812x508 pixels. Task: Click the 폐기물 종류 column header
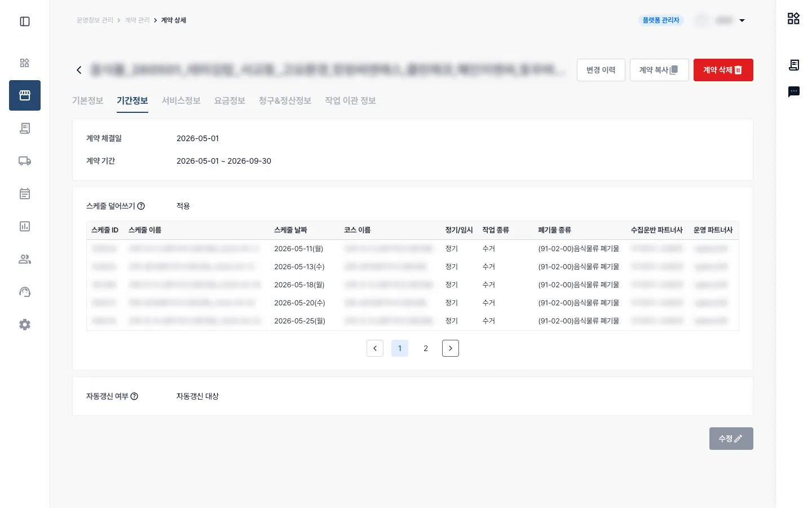coord(554,230)
